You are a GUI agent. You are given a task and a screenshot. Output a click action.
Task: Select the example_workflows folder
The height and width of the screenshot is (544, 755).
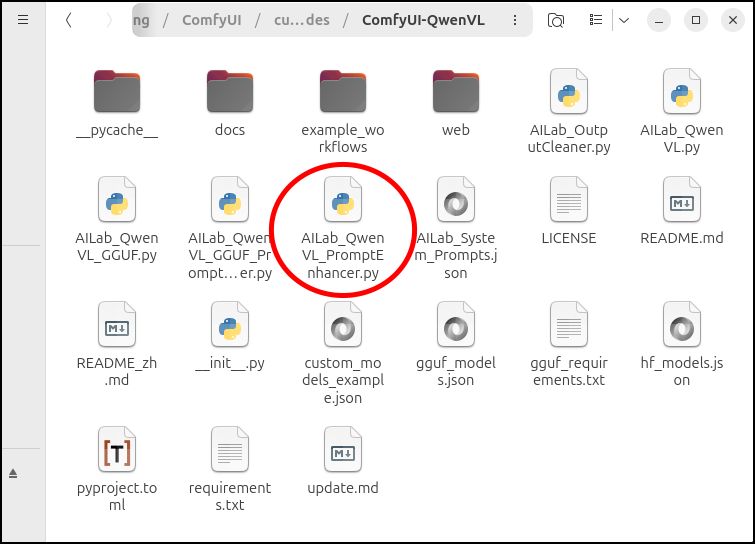coord(343,95)
